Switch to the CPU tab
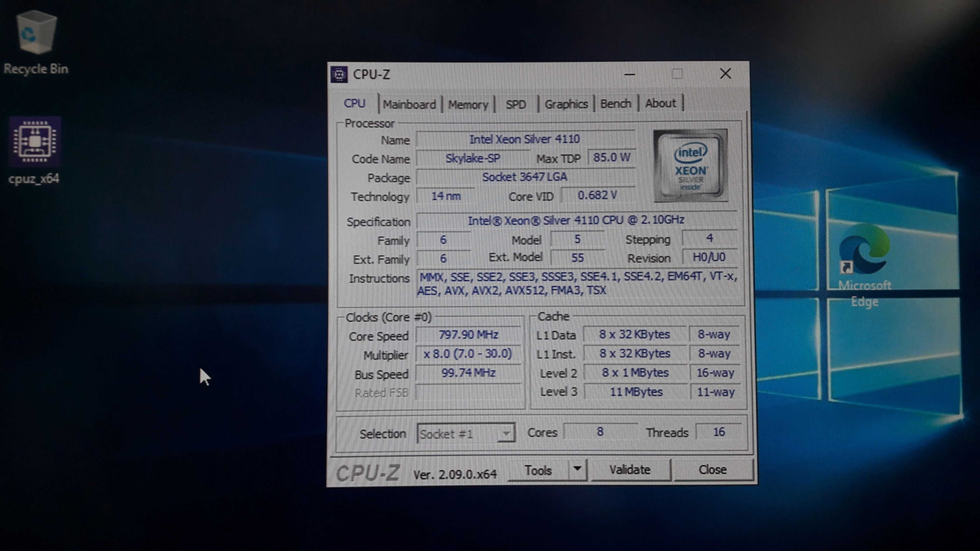The height and width of the screenshot is (551, 980). click(355, 103)
